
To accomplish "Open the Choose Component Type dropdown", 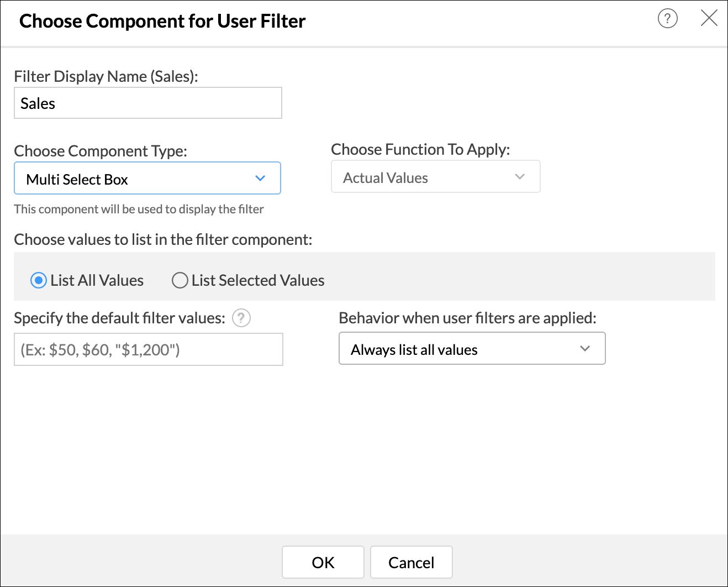I will pos(147,178).
